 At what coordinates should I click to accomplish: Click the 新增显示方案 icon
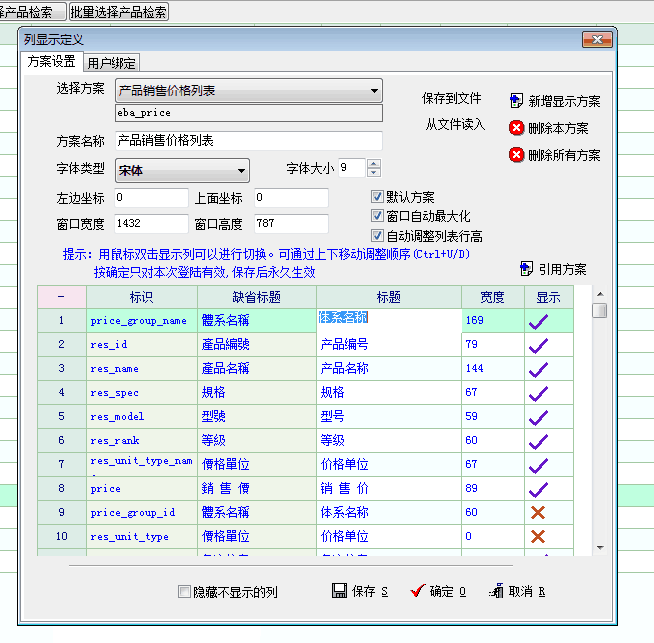click(x=516, y=100)
